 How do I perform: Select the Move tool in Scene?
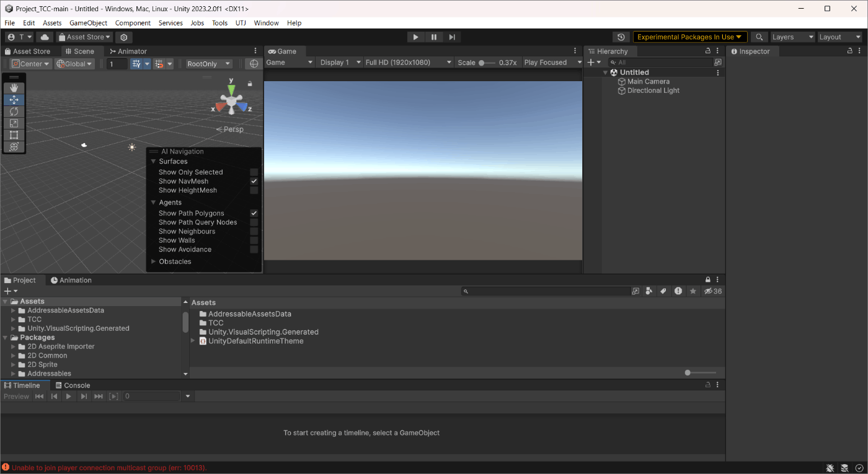click(x=14, y=100)
